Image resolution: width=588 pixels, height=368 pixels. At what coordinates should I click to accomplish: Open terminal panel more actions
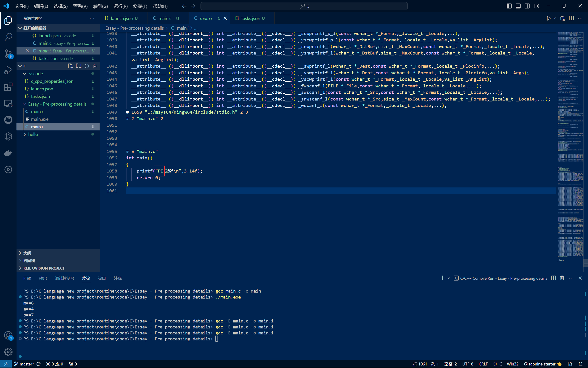571,278
